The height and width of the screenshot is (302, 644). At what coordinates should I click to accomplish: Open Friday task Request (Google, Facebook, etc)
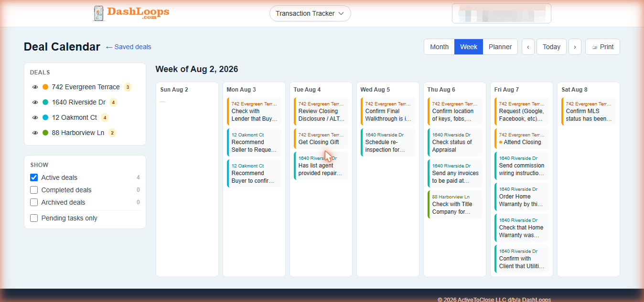(x=522, y=111)
